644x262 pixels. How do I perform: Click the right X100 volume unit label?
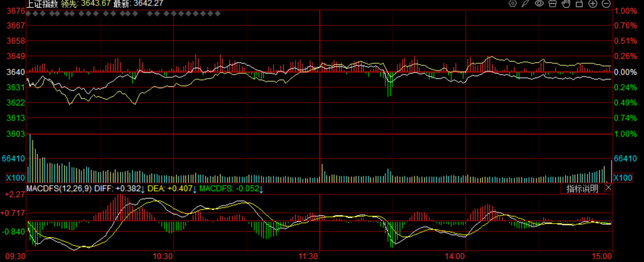point(623,178)
